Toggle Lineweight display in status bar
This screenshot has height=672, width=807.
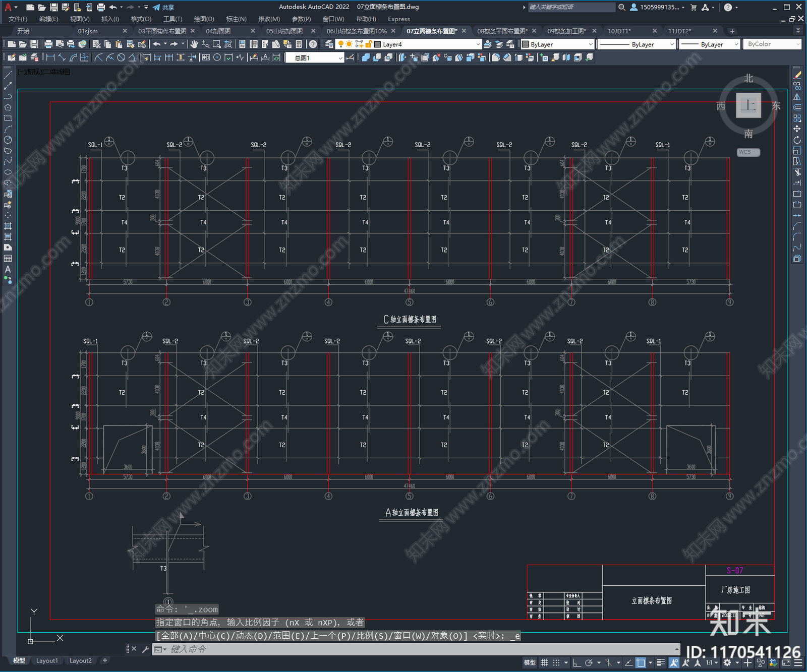point(661,662)
